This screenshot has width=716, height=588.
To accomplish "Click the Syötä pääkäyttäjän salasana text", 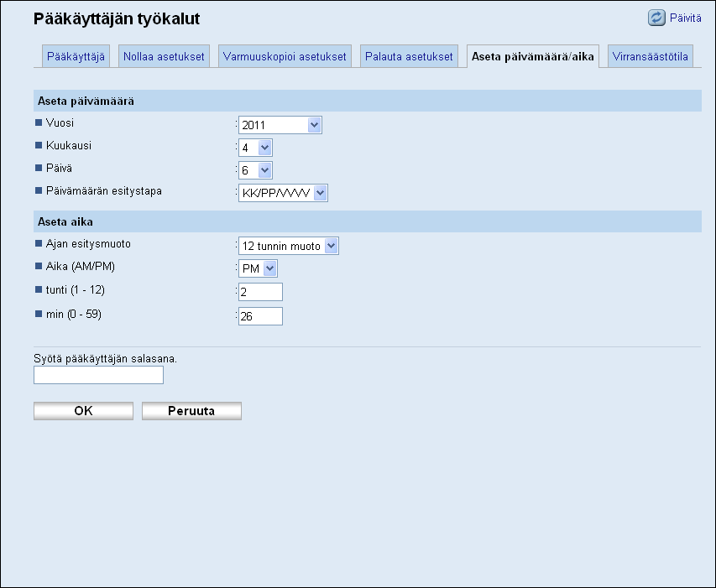I will (106, 358).
